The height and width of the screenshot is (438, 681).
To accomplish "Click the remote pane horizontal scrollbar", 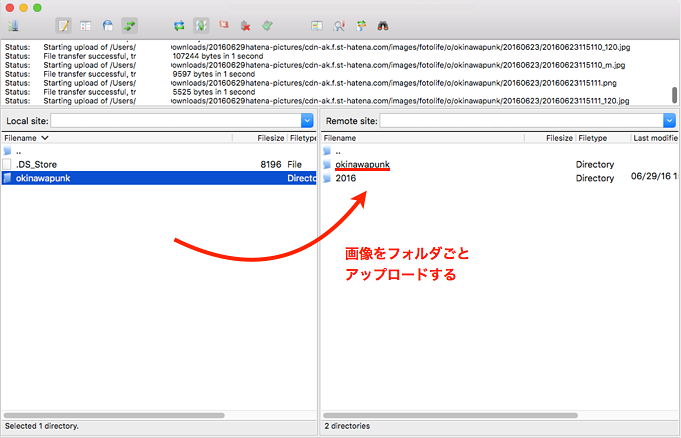I will coord(450,415).
